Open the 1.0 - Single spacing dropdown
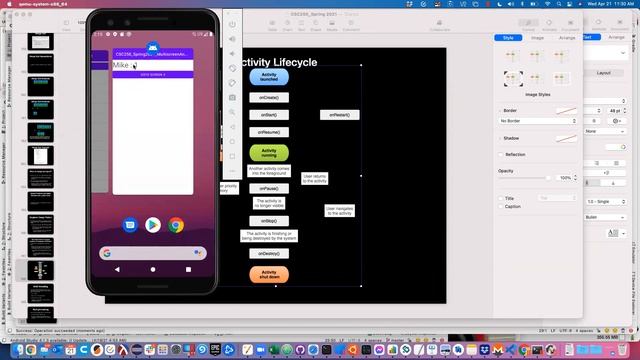640x360 pixels. (x=605, y=202)
